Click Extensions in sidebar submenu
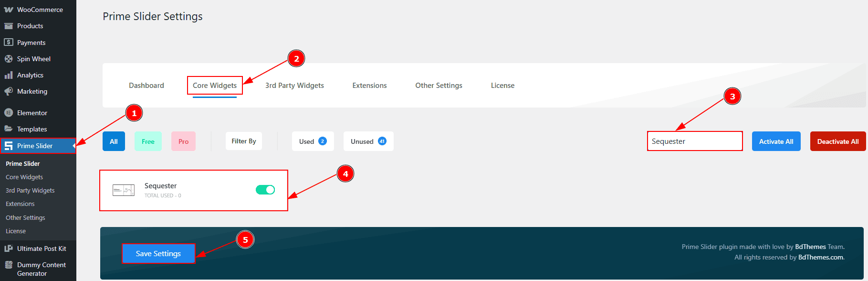868x281 pixels. click(20, 204)
